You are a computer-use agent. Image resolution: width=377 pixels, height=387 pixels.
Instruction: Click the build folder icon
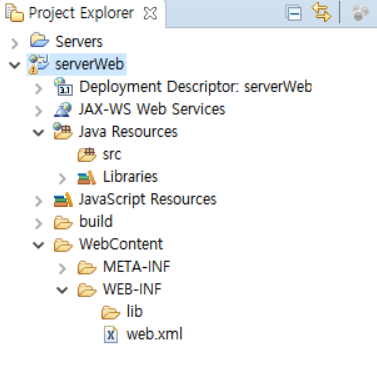coord(63,223)
